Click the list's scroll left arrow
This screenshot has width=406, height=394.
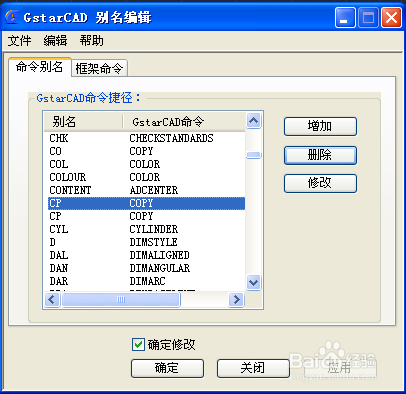52,300
